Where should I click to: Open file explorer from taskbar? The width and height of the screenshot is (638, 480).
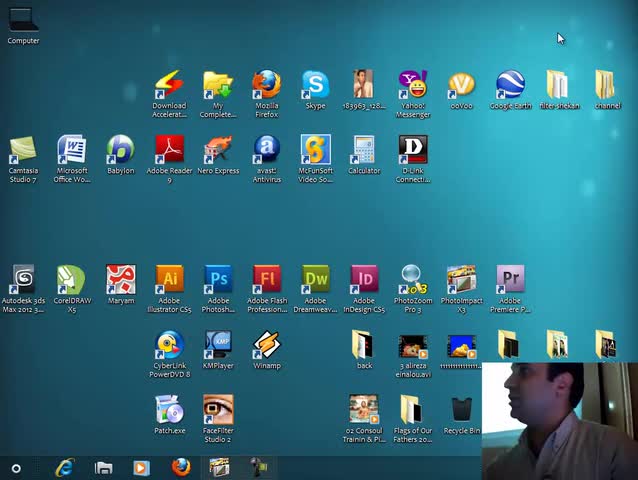click(x=103, y=468)
